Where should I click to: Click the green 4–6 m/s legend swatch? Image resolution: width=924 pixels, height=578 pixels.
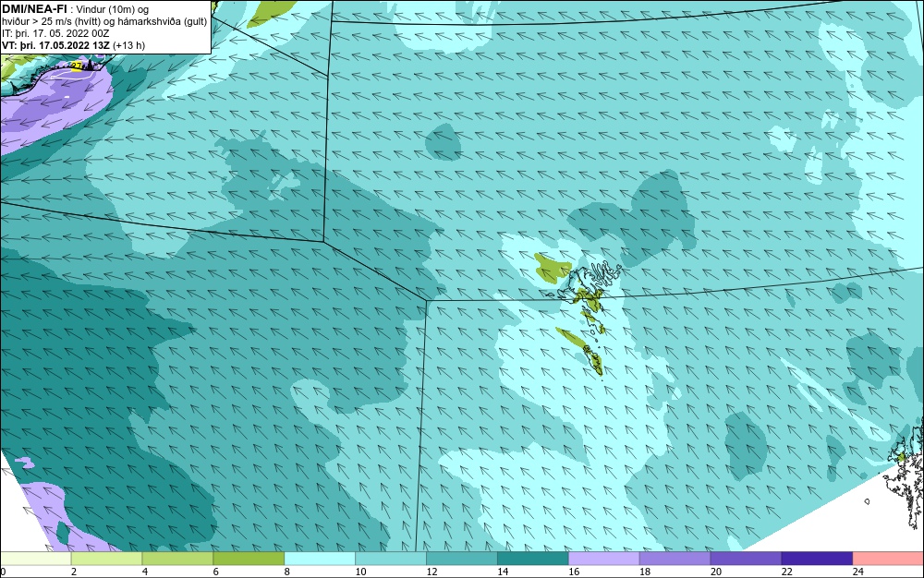click(177, 559)
